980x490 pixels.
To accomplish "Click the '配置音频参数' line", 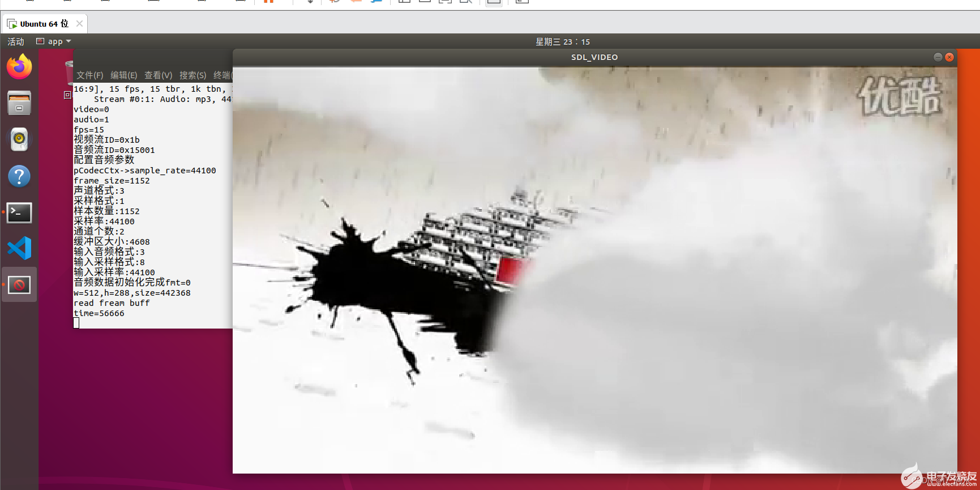I will click(104, 160).
